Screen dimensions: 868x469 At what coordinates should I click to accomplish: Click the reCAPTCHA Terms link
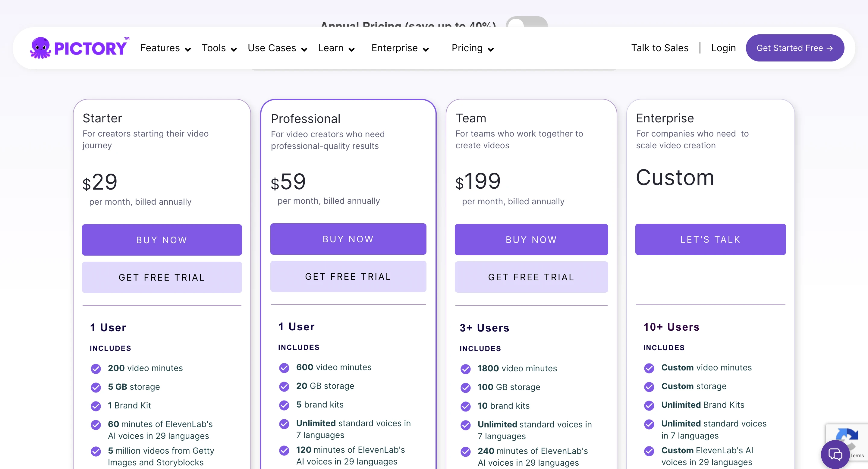[857, 455]
